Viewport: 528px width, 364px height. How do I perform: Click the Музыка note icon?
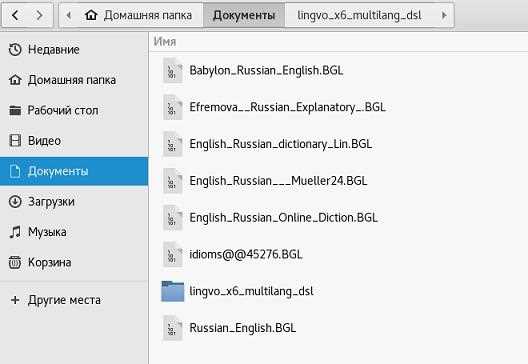[15, 232]
